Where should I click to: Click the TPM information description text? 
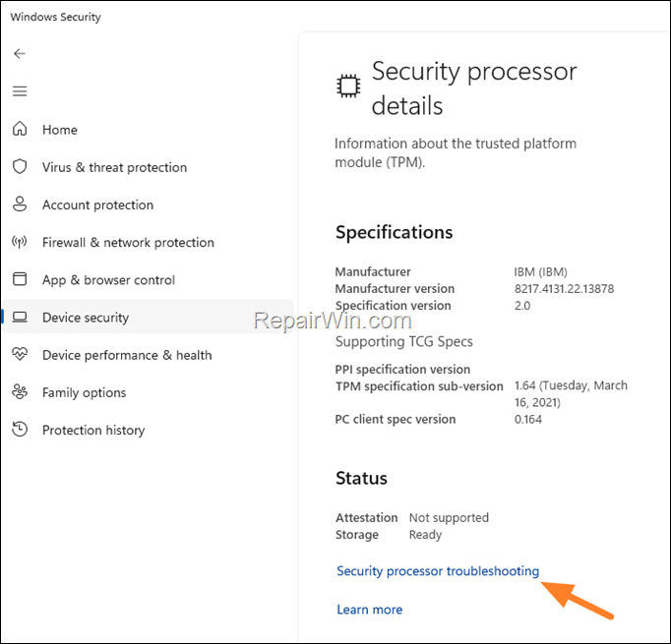456,152
